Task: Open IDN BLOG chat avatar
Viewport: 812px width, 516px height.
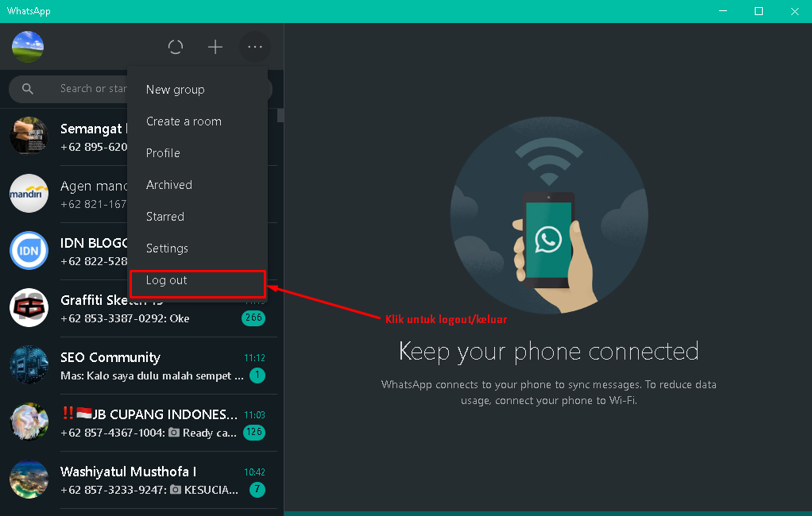Action: 29,251
